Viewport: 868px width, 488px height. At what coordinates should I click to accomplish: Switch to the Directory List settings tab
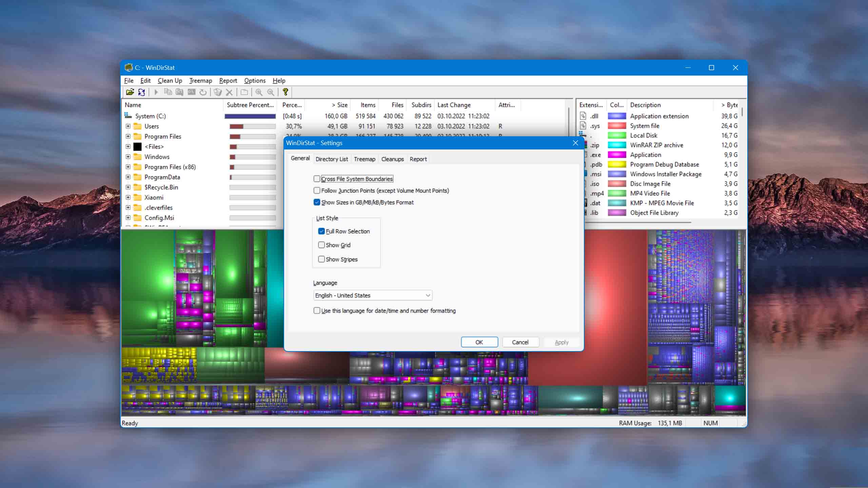(332, 159)
